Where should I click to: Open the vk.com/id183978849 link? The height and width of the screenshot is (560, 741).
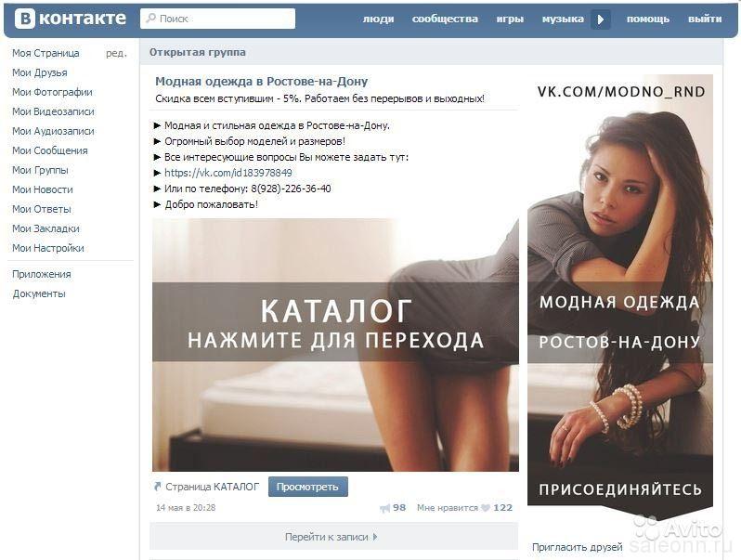click(x=228, y=173)
